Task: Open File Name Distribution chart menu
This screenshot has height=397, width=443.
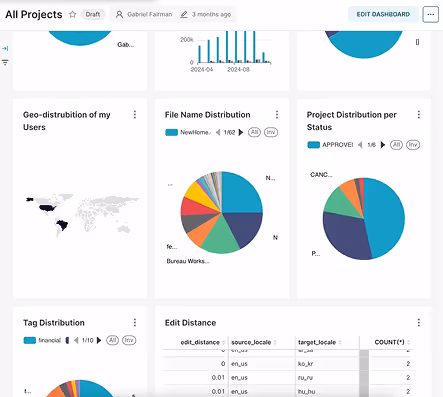Action: (x=277, y=115)
